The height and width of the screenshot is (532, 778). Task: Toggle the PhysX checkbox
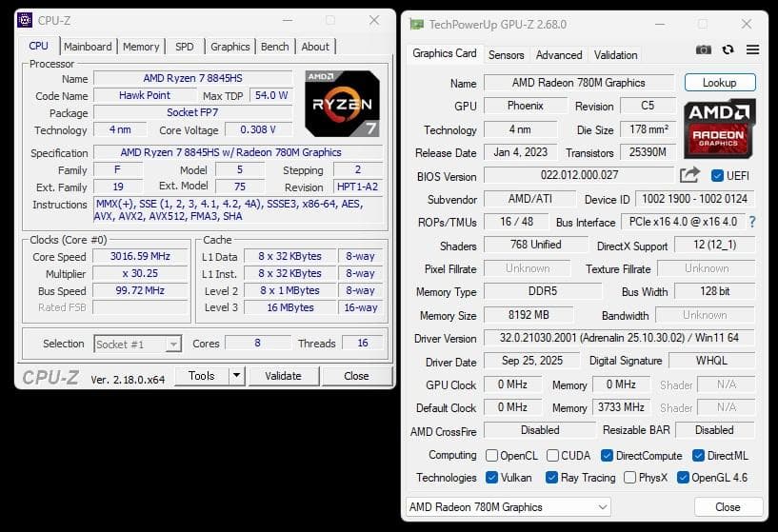629,478
